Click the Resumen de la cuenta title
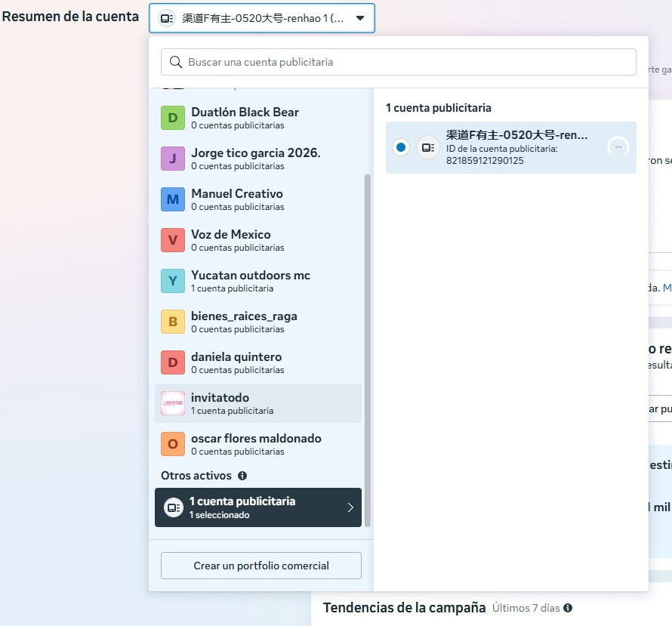The width and height of the screenshot is (672, 626). (x=70, y=17)
